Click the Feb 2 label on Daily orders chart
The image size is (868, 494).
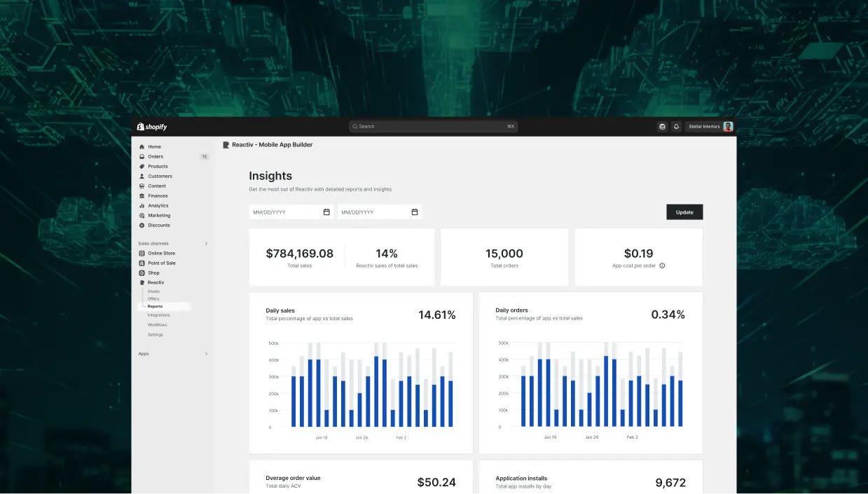pos(632,437)
